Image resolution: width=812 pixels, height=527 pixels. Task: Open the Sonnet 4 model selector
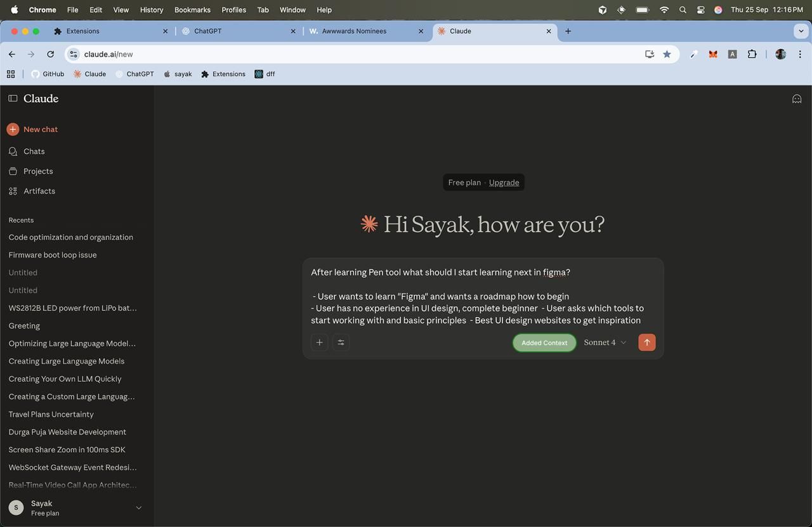click(x=605, y=342)
